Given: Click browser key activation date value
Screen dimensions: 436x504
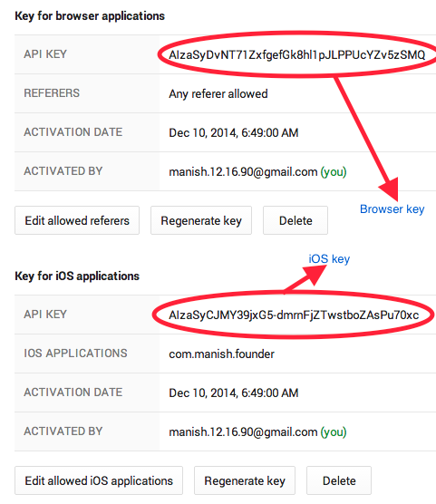Looking at the screenshot, I should [234, 132].
